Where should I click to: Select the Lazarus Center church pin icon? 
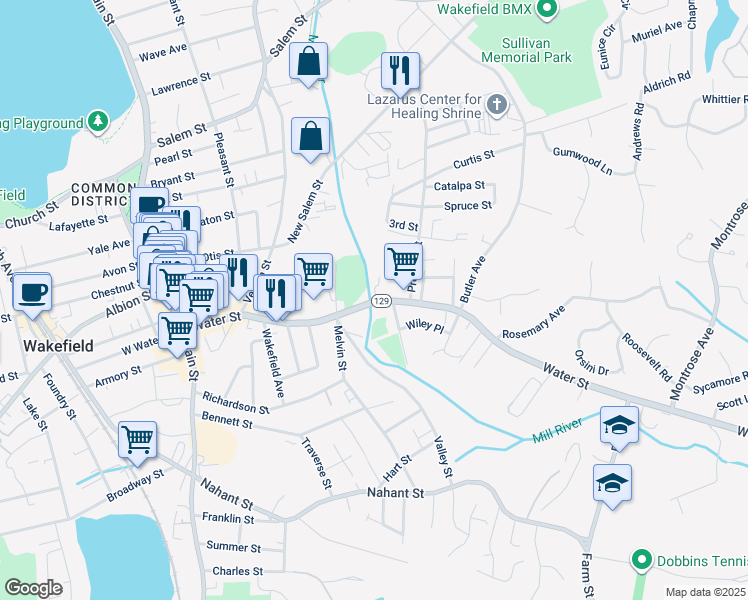click(496, 103)
